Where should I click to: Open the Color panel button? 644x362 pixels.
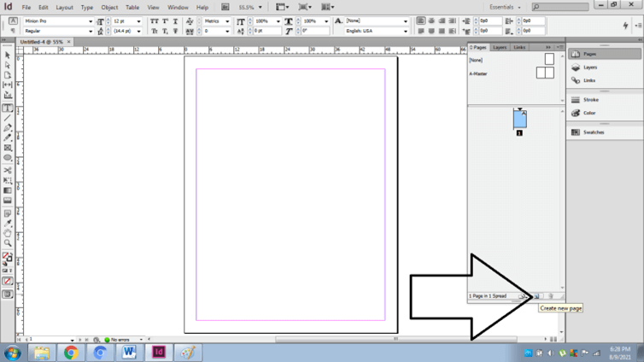tap(604, 113)
